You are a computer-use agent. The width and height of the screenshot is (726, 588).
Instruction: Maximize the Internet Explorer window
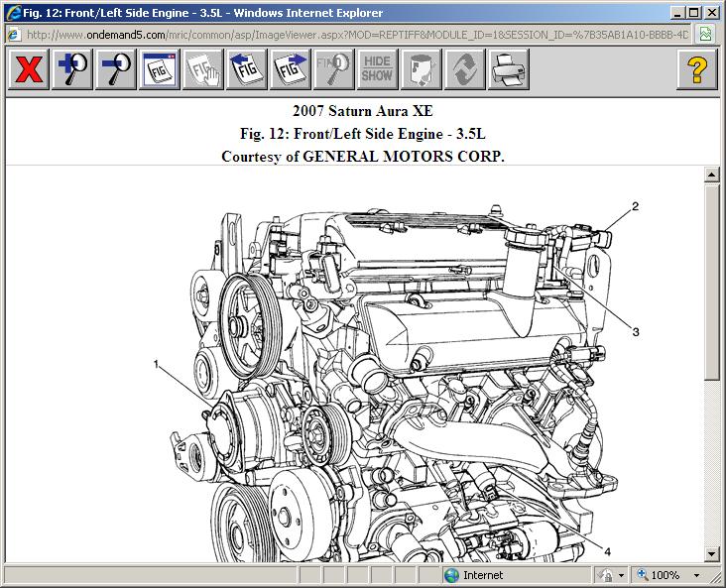[694, 13]
